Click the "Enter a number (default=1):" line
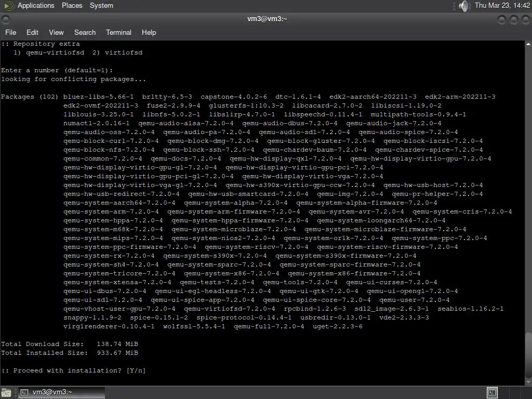This screenshot has height=399, width=532. click(x=57, y=70)
